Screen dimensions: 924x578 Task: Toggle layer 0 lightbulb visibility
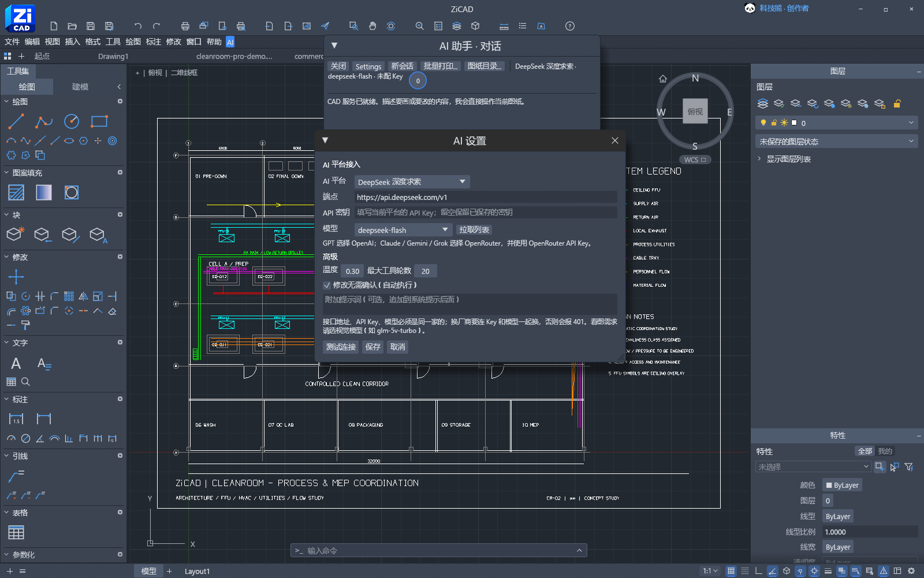[x=763, y=123]
